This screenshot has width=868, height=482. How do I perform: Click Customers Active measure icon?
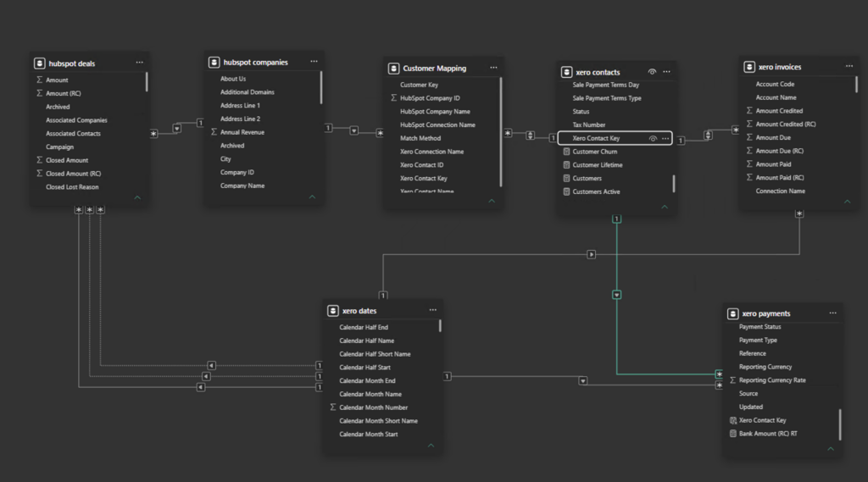pos(566,191)
